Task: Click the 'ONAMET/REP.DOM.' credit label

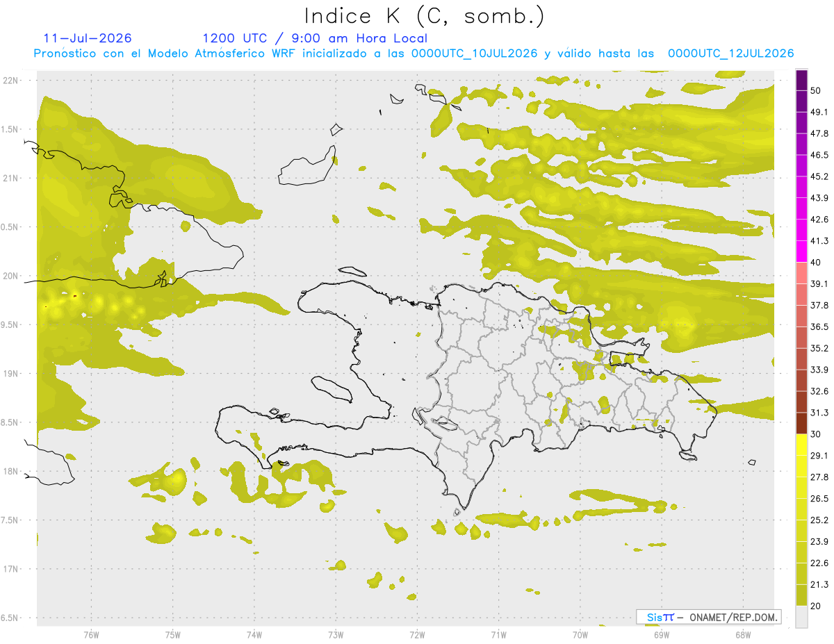Action: pyautogui.click(x=733, y=617)
